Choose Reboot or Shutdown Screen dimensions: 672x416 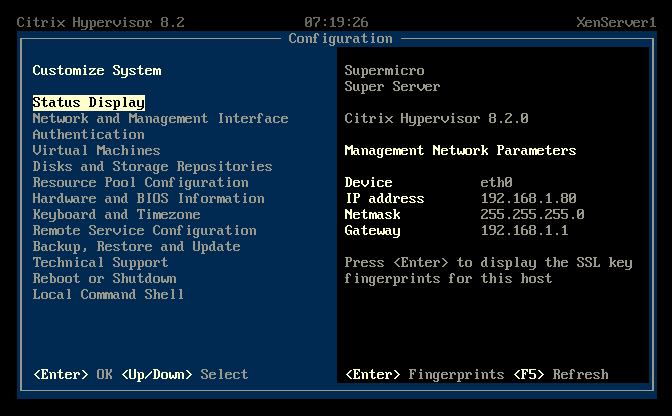104,279
